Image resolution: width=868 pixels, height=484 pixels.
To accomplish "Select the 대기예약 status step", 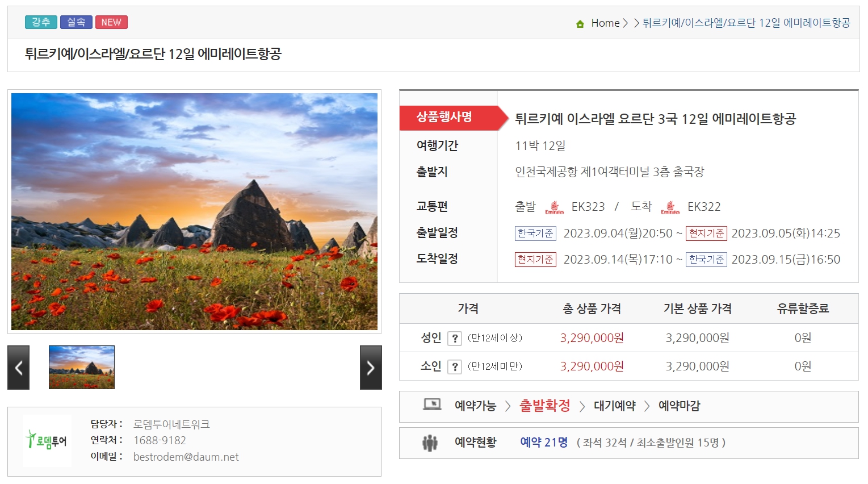I will (614, 406).
